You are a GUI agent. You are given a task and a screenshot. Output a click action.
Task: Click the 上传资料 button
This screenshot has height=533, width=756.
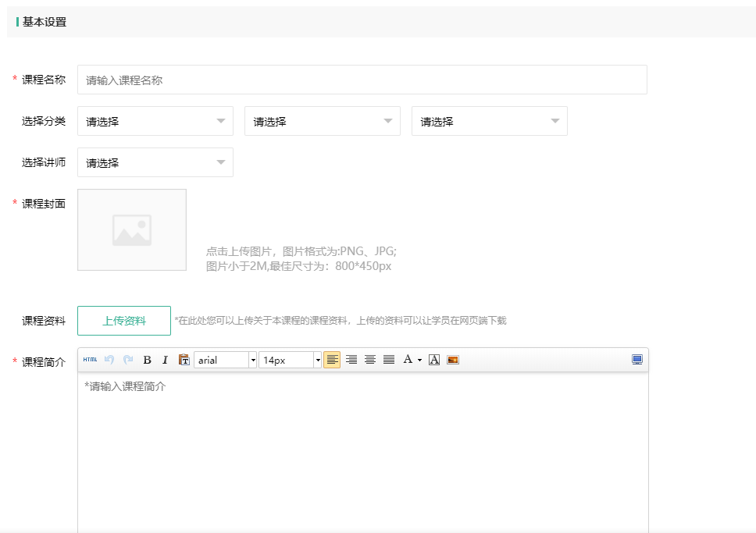(124, 321)
